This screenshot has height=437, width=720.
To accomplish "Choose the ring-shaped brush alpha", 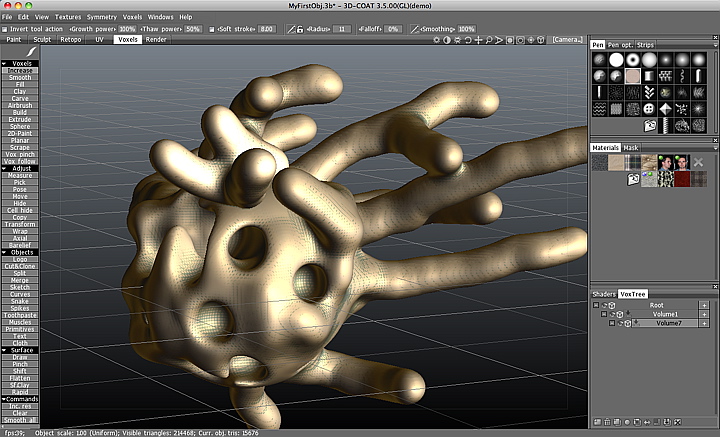I will point(634,60).
